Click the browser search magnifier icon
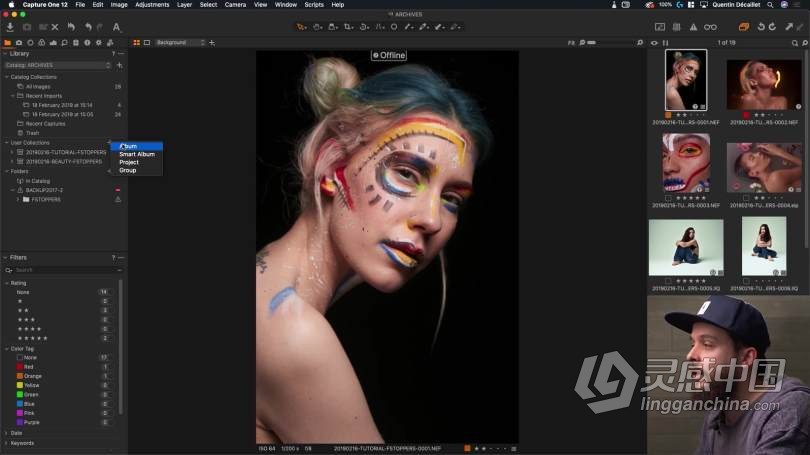810x455 pixels. pos(795,43)
